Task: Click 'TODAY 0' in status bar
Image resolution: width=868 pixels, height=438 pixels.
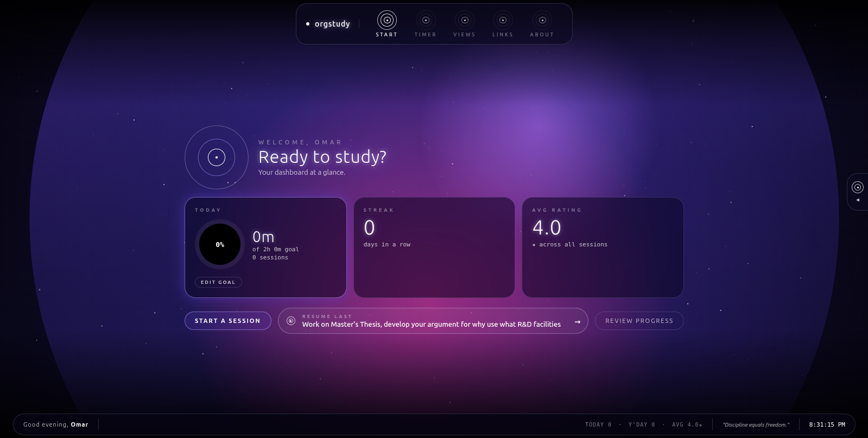Action: click(x=598, y=424)
